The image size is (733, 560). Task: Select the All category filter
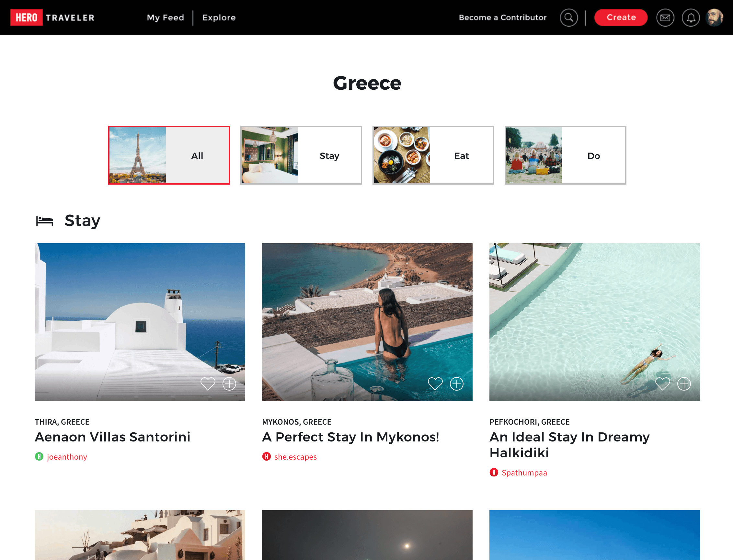coord(169,155)
